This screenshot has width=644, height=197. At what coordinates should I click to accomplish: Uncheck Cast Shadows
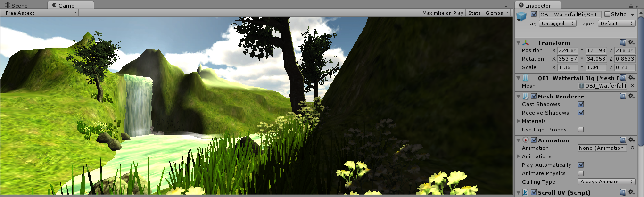pos(581,104)
